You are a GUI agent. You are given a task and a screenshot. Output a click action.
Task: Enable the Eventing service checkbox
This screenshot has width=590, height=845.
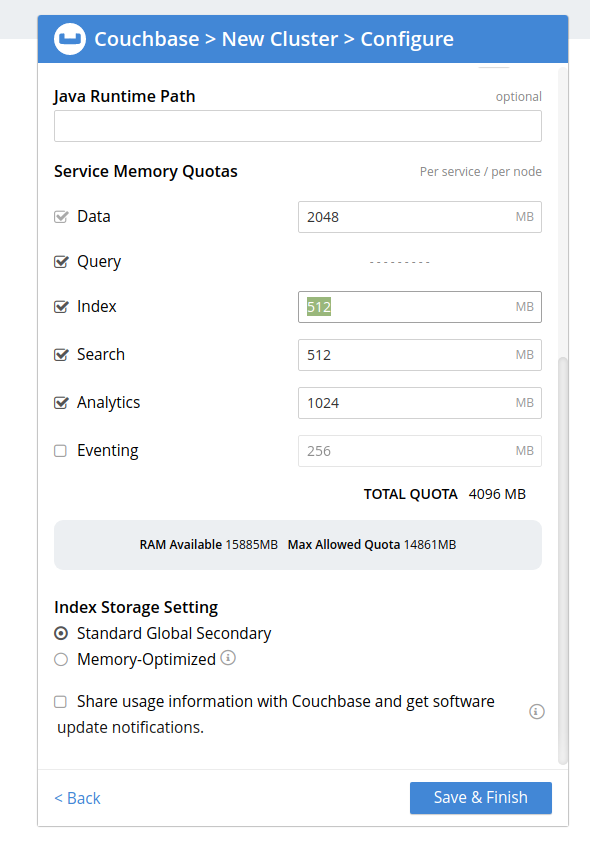pyautogui.click(x=60, y=451)
